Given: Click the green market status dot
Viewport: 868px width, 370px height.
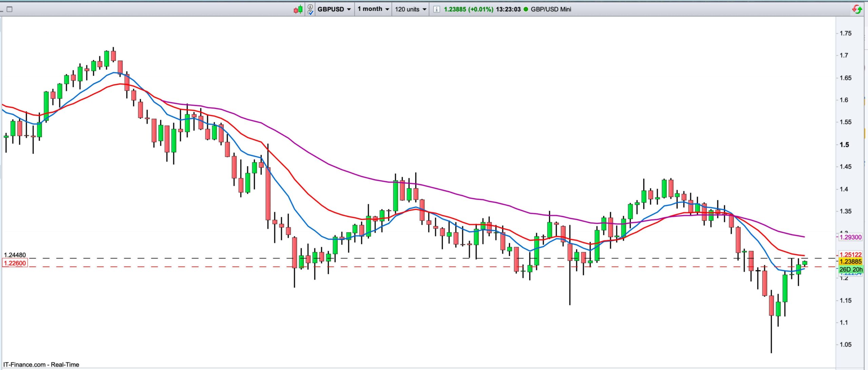Looking at the screenshot, I should tap(526, 9).
